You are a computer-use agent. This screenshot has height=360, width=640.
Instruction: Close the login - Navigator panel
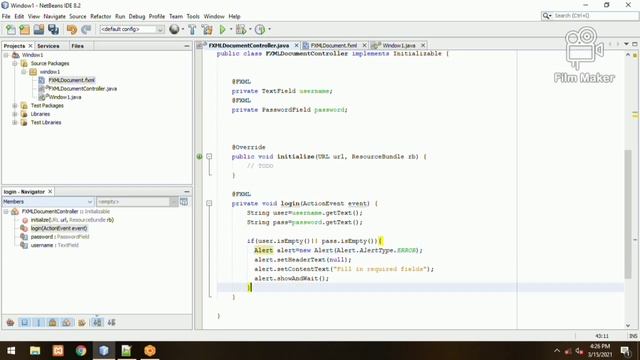(50, 191)
